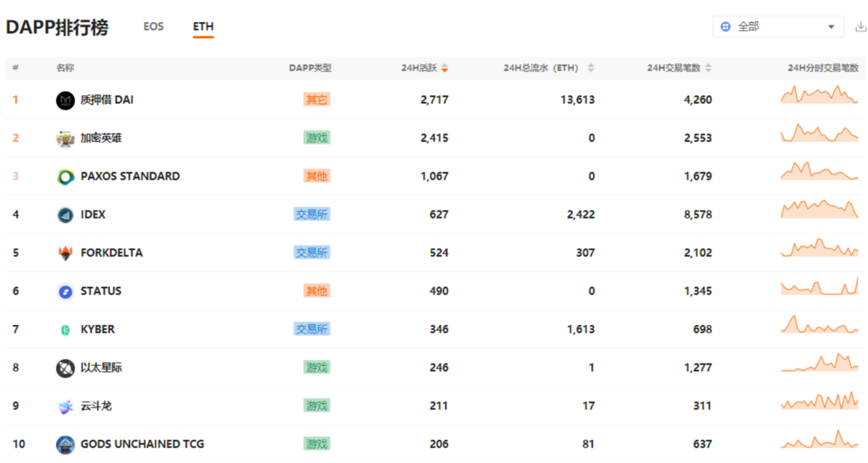Sort by 24H总流水 (ETH) arrows
The image size is (868, 463).
(591, 68)
